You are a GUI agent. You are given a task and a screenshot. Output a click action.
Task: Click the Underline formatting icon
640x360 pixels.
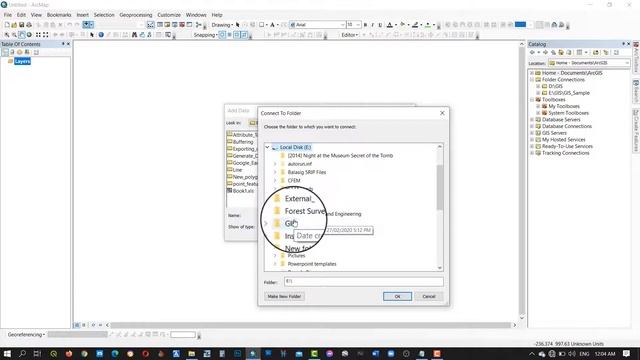pos(380,25)
